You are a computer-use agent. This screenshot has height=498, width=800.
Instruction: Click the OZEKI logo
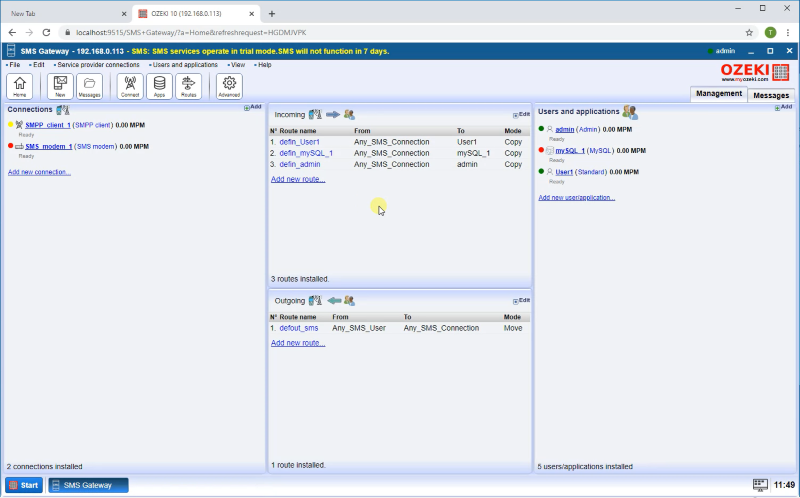(755, 72)
